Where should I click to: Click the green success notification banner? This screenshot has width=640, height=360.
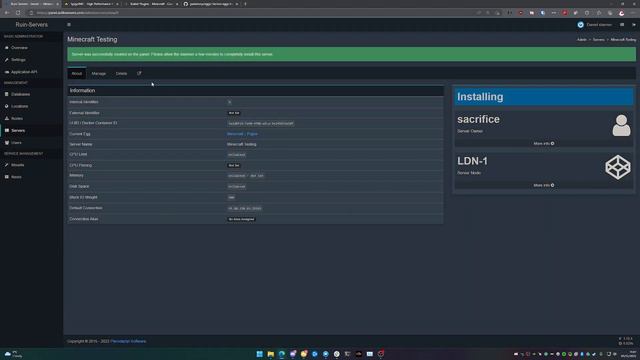coord(351,54)
